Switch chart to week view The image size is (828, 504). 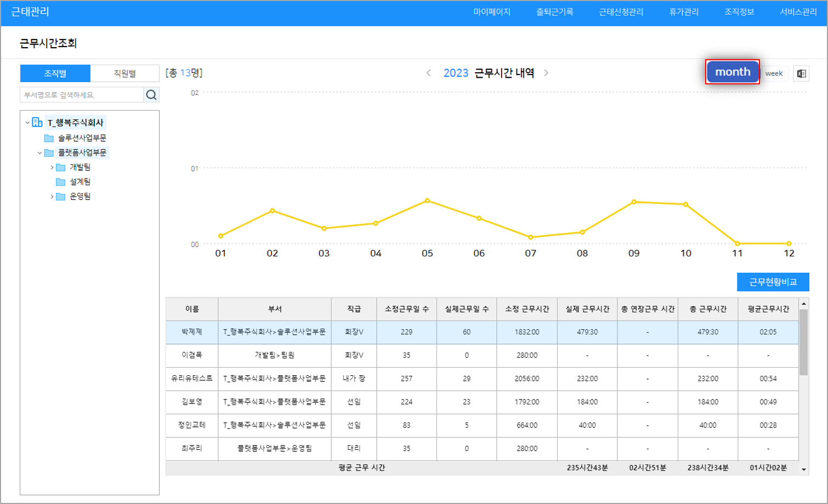click(774, 73)
